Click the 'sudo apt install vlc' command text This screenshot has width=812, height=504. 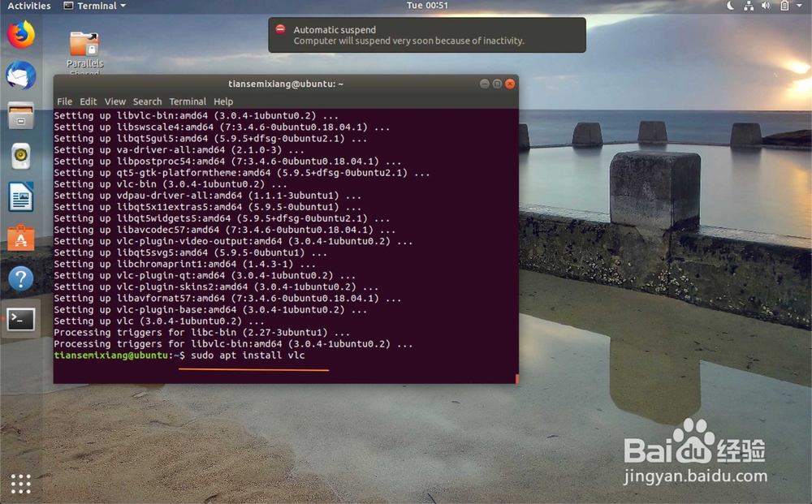click(248, 355)
